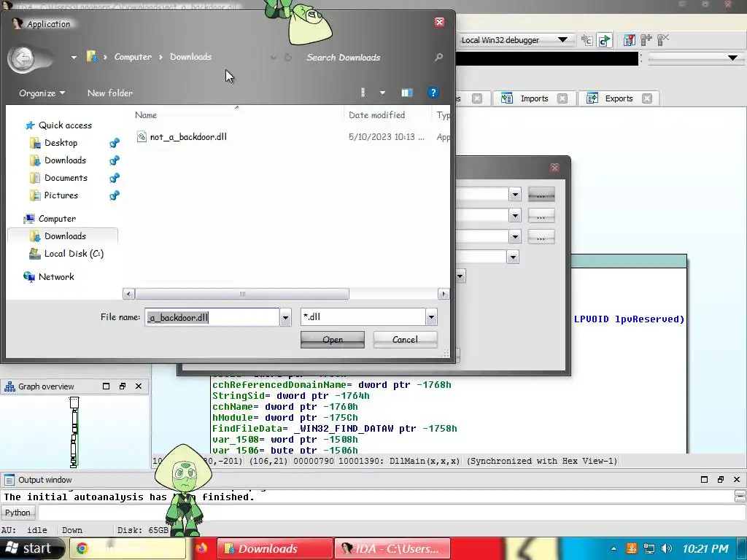Click the start process run icon

tap(604, 41)
